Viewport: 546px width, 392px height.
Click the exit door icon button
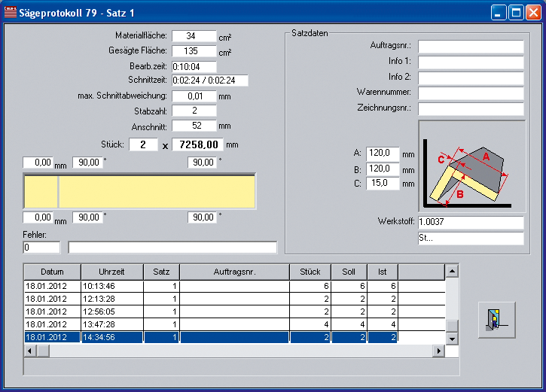tap(496, 320)
